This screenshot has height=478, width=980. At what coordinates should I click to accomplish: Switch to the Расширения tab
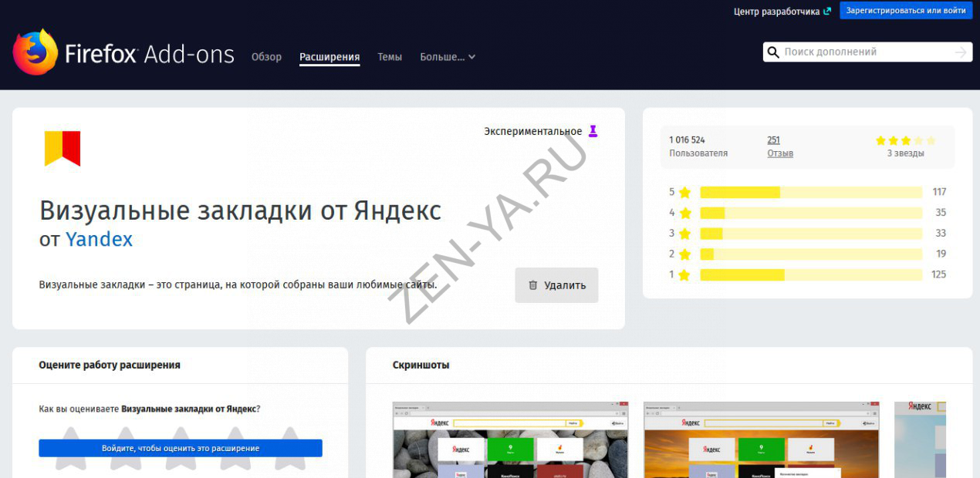tap(329, 57)
